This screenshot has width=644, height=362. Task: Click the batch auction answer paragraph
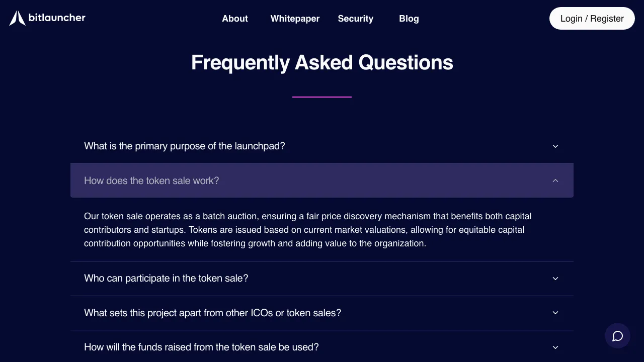[307, 230]
